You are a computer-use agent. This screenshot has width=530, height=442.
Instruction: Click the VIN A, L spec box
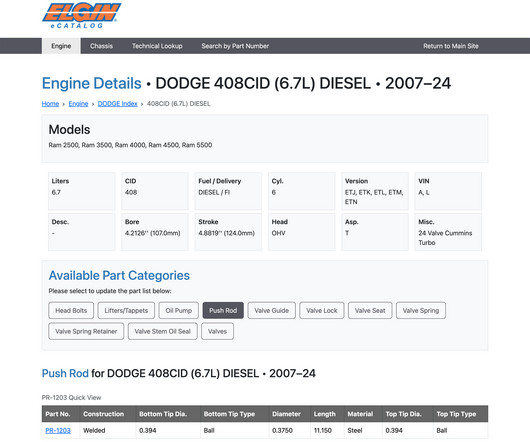448,191
